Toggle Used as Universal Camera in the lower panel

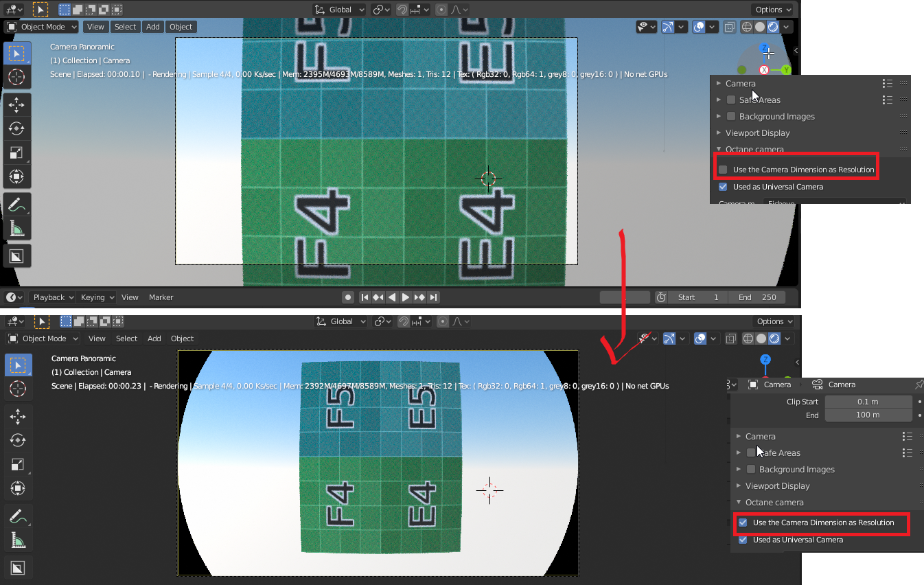click(x=743, y=540)
